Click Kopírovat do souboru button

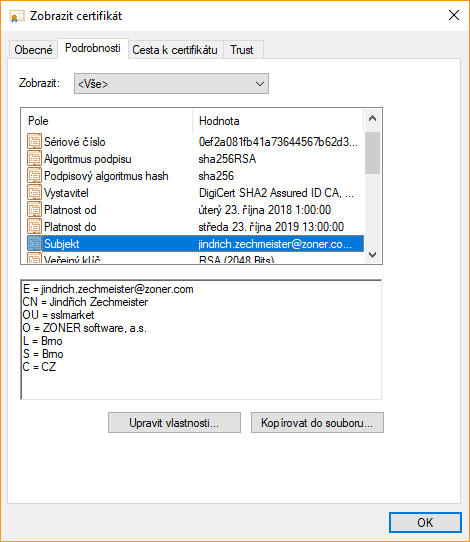pos(317,422)
